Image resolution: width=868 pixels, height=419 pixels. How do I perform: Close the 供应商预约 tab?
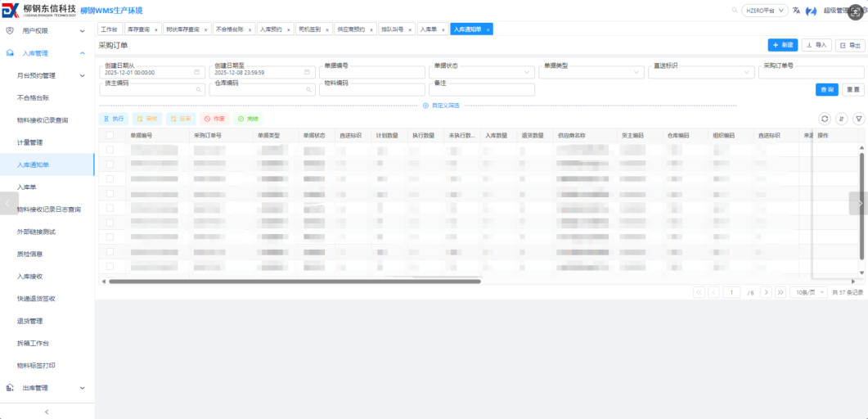click(371, 29)
